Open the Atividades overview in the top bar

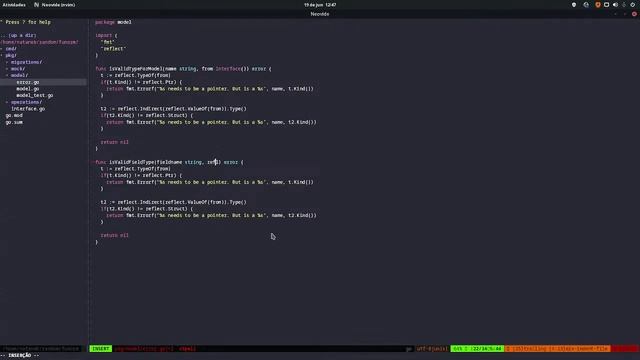click(x=14, y=5)
